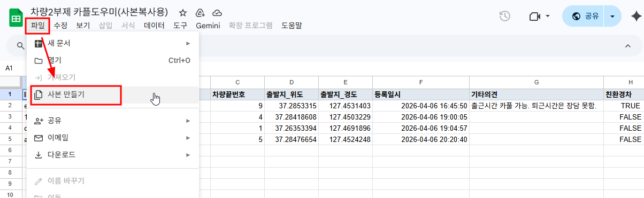Click the new document icon in menu
Screen dimensions: 644x198
point(39,43)
